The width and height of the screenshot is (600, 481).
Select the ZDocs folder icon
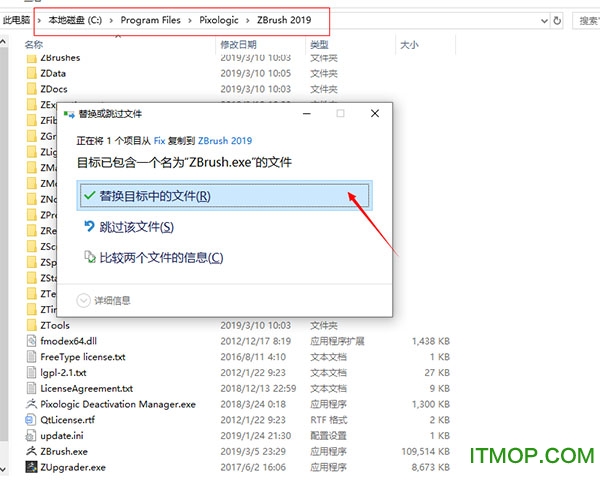point(32,89)
